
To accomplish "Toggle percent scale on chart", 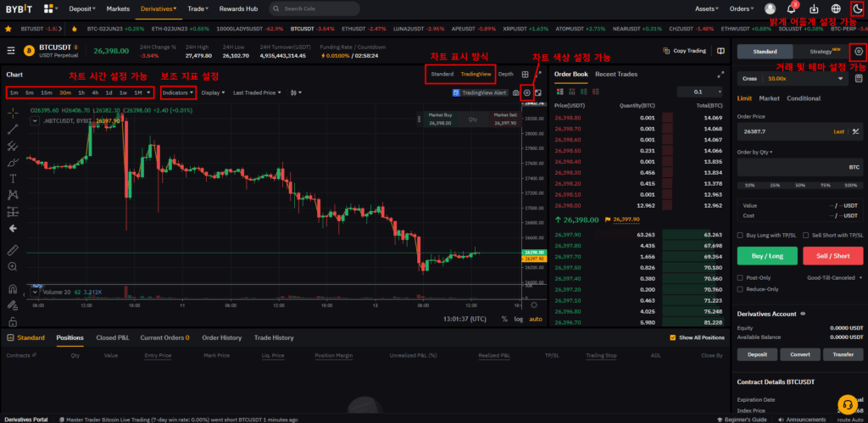I will click(x=504, y=319).
